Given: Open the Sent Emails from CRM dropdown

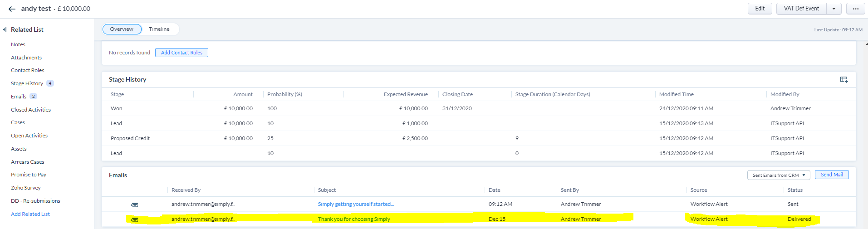Looking at the screenshot, I should click(x=778, y=175).
